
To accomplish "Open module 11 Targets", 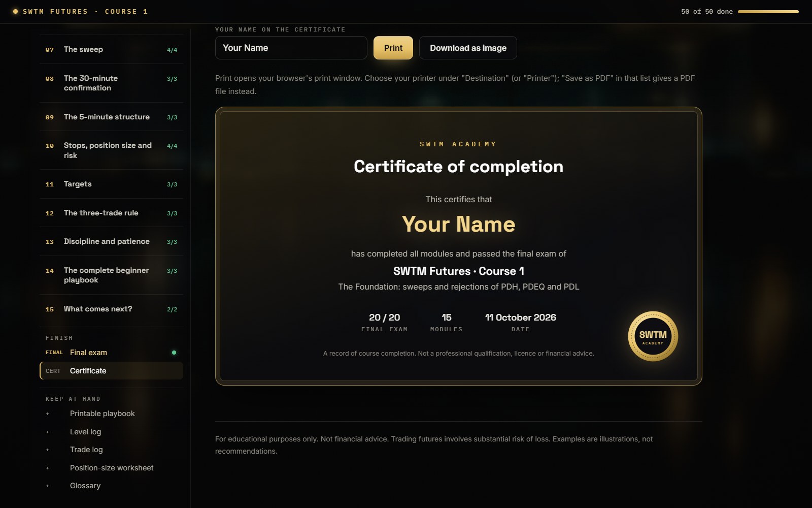I will point(111,184).
